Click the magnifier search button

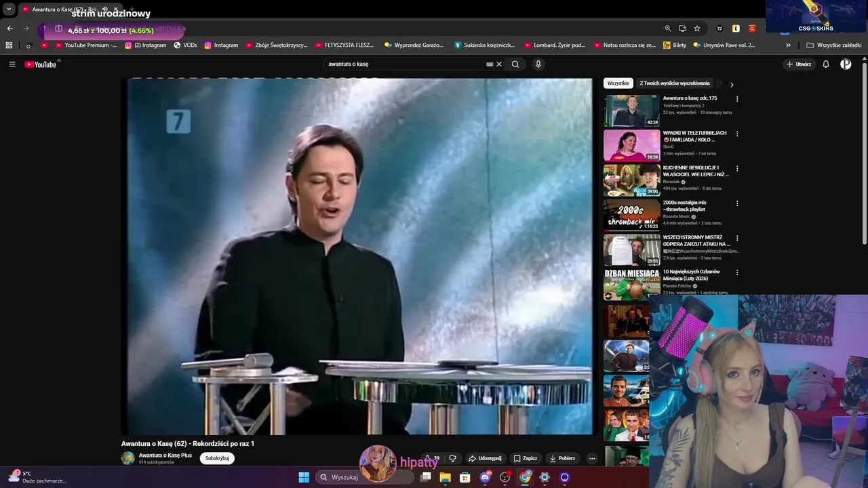515,64
